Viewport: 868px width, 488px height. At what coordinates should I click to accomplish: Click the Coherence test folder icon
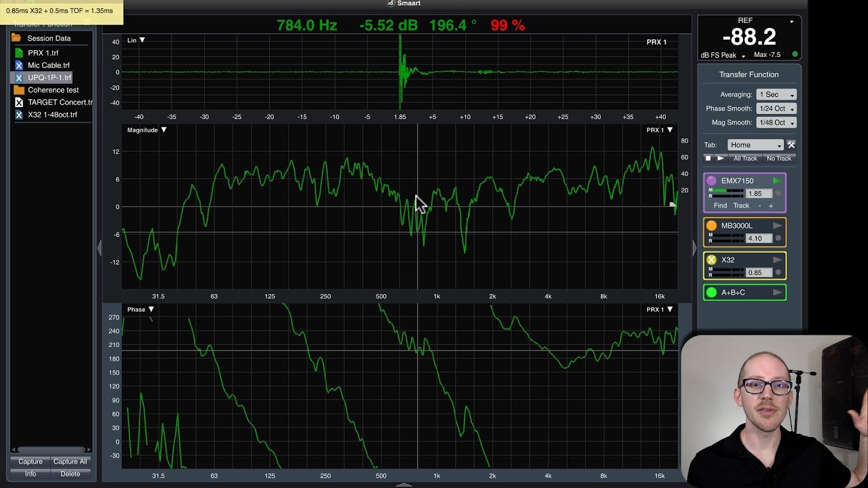[19, 89]
